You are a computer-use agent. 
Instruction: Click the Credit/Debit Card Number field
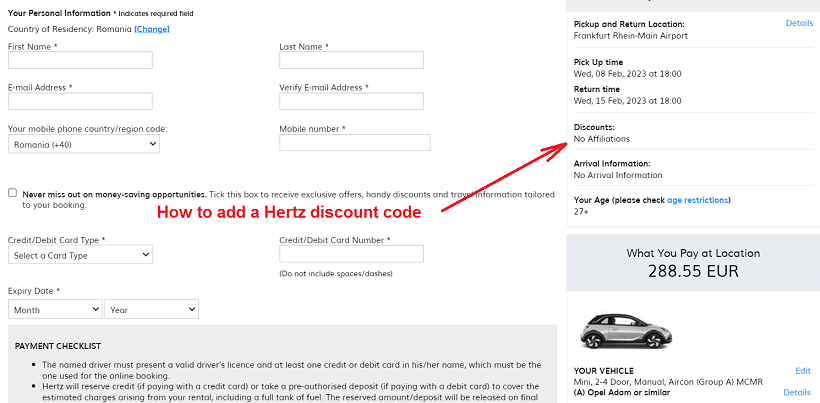coord(351,254)
